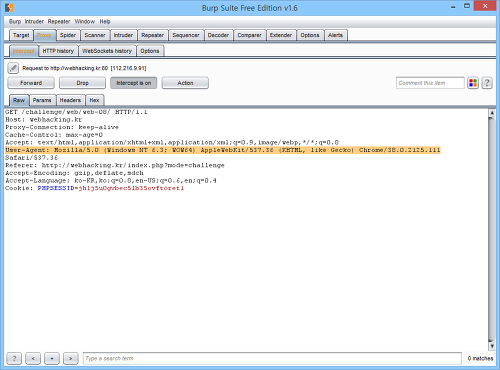Click the Accept-Encoding header line
This screenshot has height=370, width=500.
pos(74,173)
